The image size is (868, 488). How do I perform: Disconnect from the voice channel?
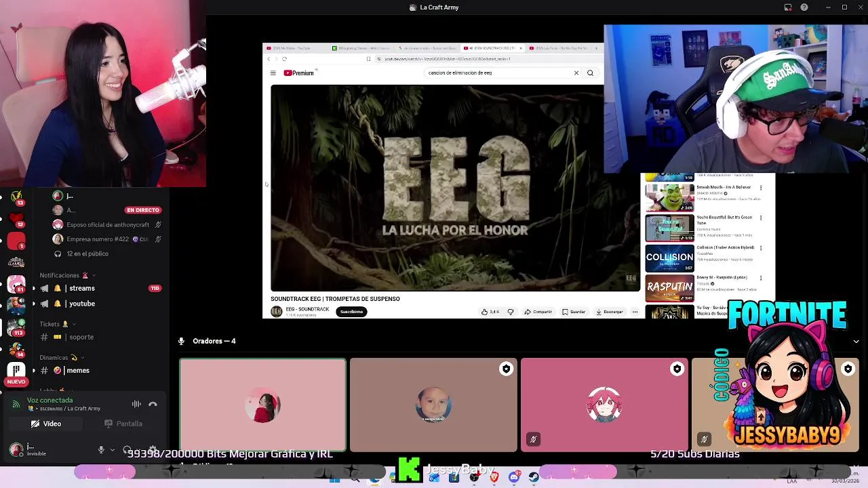pos(153,404)
